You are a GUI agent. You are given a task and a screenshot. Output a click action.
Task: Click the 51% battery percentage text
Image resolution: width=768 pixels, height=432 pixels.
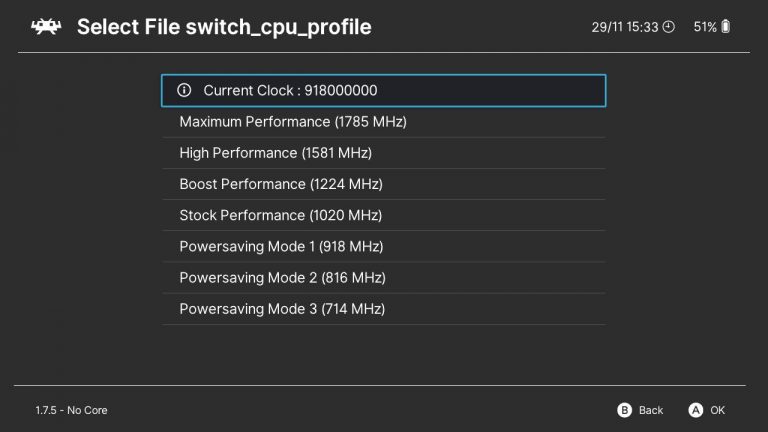pos(704,27)
